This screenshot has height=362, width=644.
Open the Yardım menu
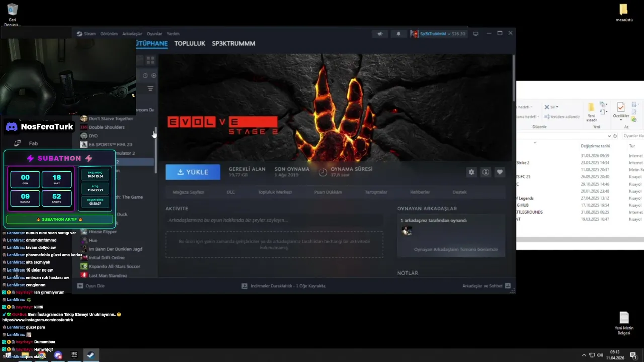point(173,34)
